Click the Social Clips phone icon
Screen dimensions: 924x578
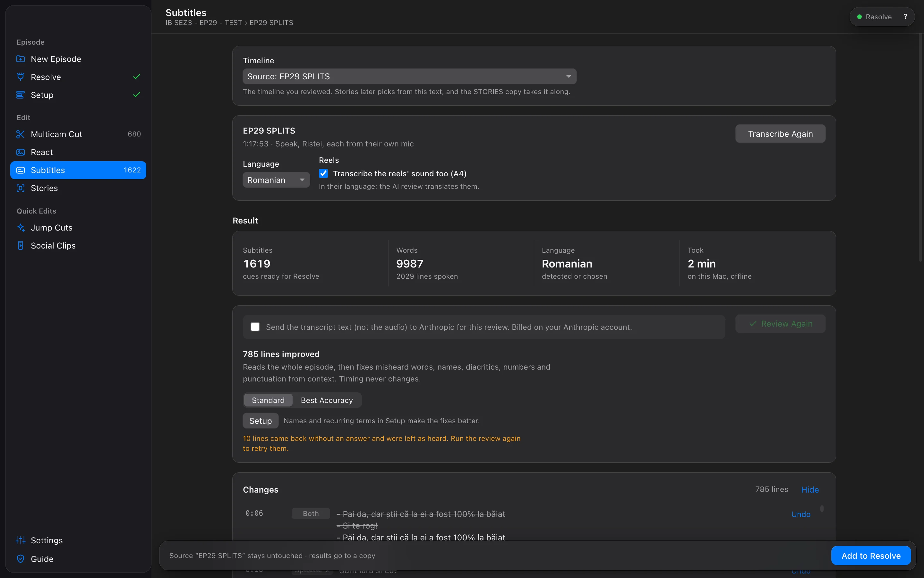[x=21, y=245]
